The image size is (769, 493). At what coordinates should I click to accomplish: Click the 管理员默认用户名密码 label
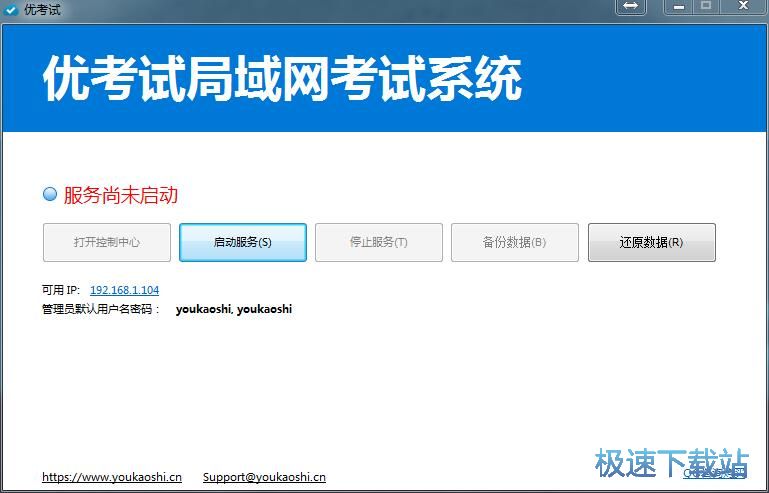click(101, 309)
